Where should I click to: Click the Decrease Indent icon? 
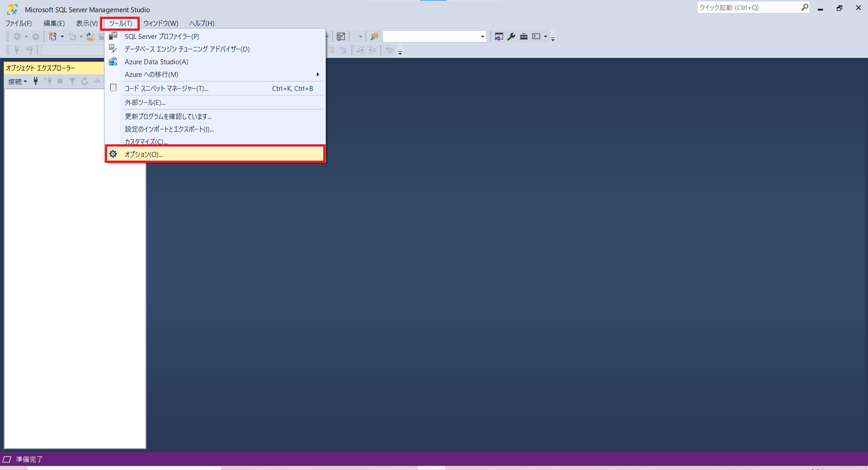[x=360, y=50]
